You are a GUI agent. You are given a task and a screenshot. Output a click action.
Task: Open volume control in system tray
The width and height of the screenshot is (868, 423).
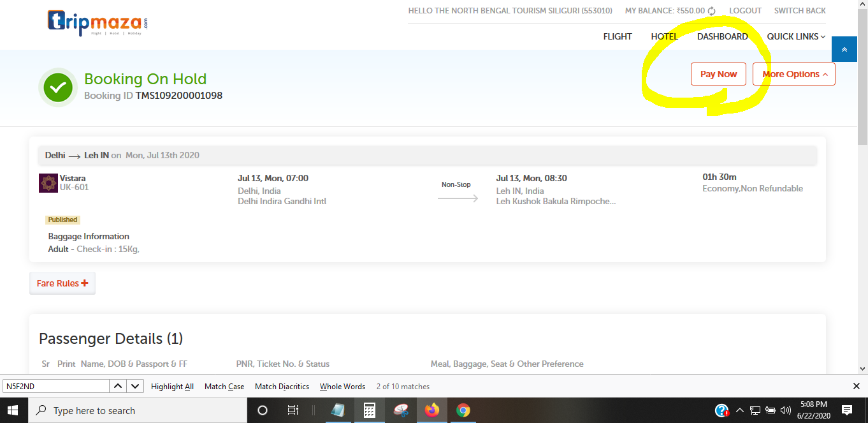coord(786,410)
